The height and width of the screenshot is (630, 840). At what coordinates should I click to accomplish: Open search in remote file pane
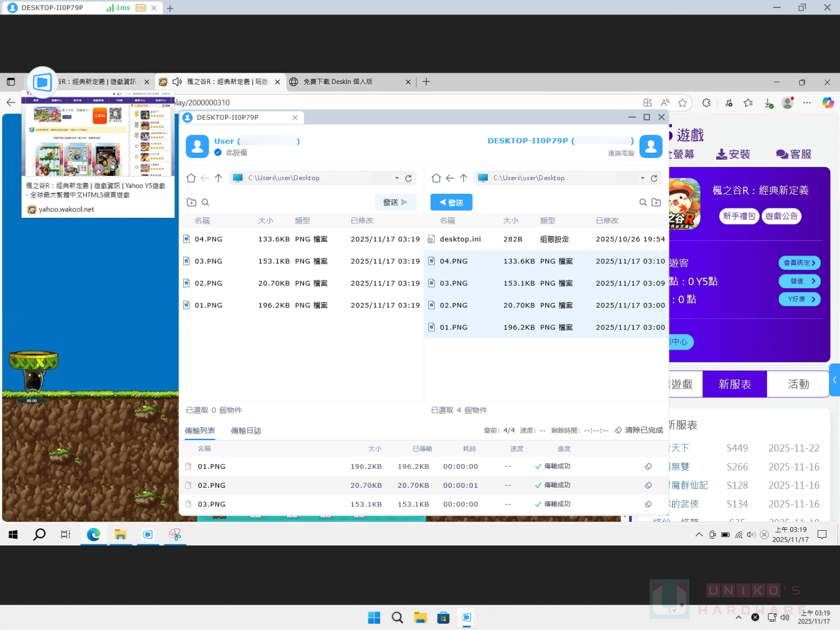(643, 202)
